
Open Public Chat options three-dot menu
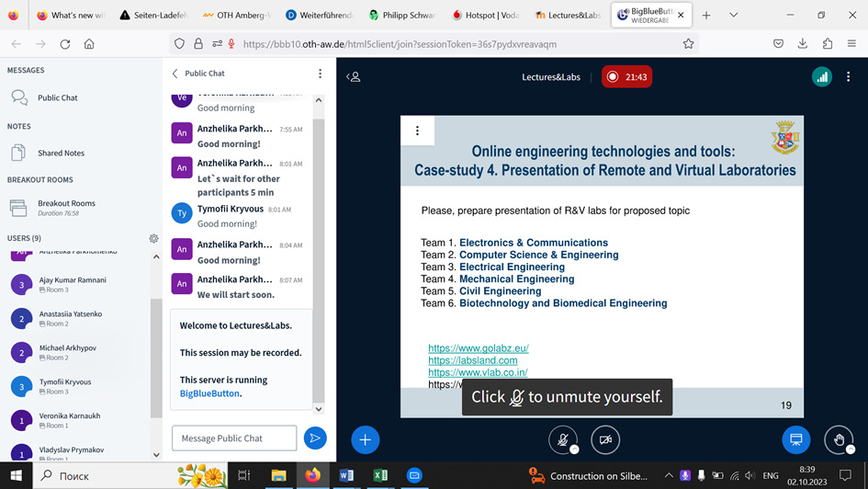point(320,74)
